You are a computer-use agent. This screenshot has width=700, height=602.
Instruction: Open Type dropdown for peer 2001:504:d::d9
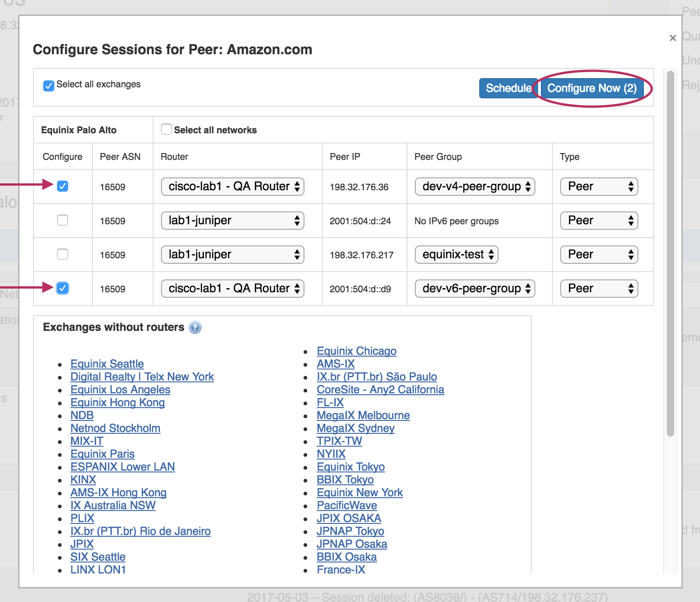[x=599, y=289]
